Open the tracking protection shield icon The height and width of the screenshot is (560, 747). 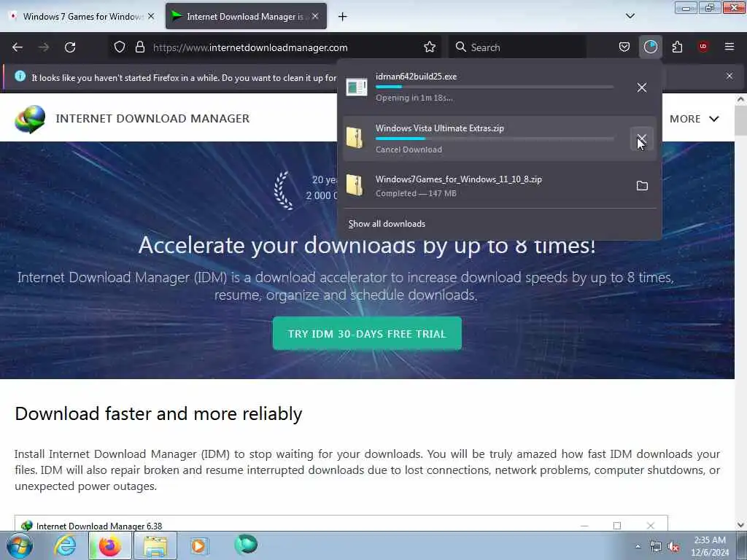[120, 47]
